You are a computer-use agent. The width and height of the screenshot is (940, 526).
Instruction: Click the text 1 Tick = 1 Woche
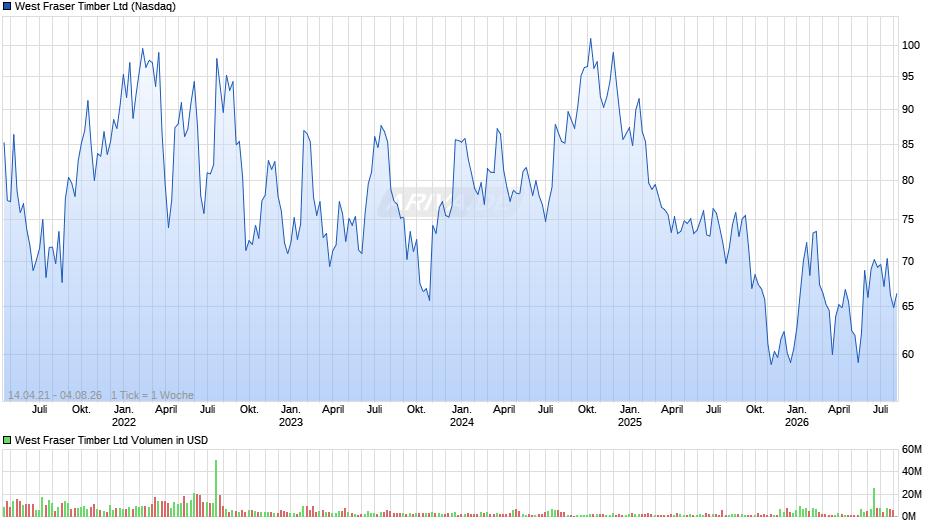coord(152,395)
